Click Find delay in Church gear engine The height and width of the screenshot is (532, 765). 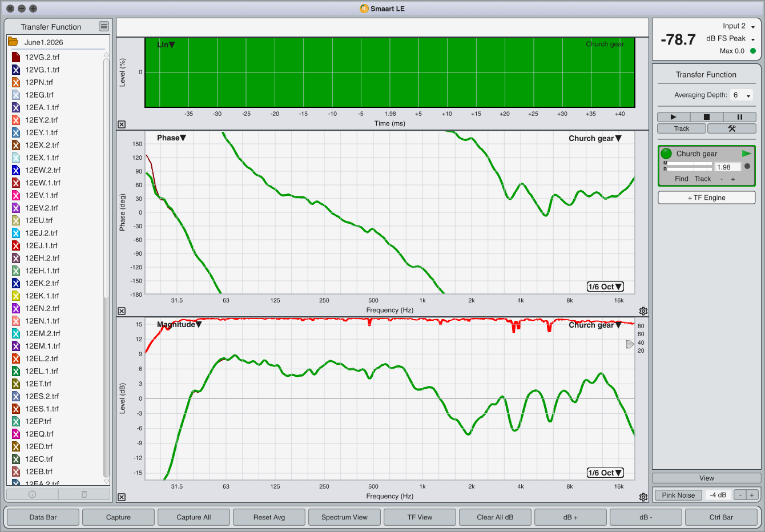(682, 179)
